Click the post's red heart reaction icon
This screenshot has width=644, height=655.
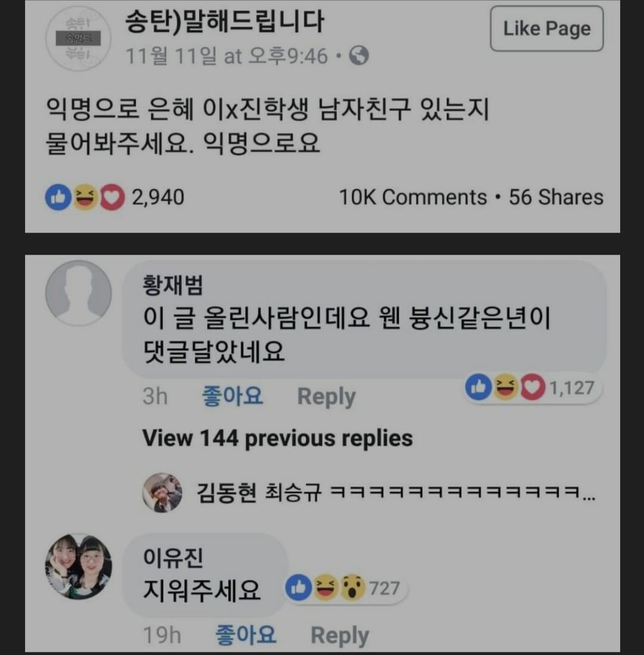112,197
